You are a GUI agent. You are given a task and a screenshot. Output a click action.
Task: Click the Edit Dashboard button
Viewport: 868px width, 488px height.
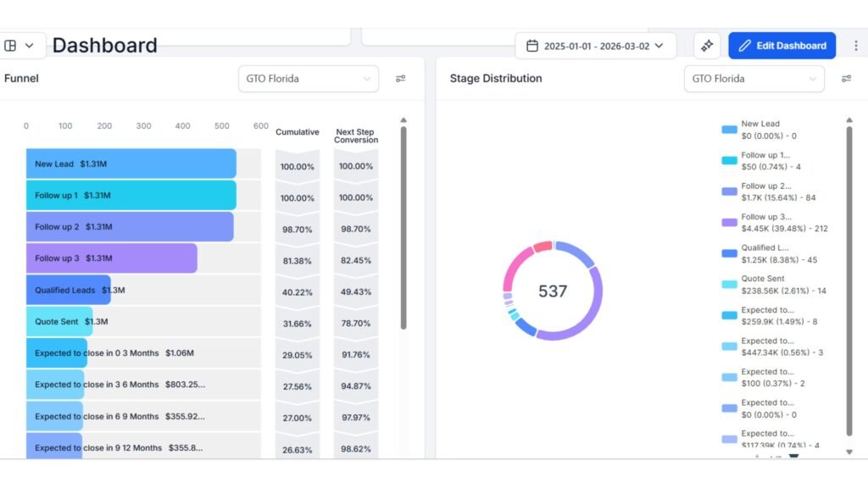[781, 45]
